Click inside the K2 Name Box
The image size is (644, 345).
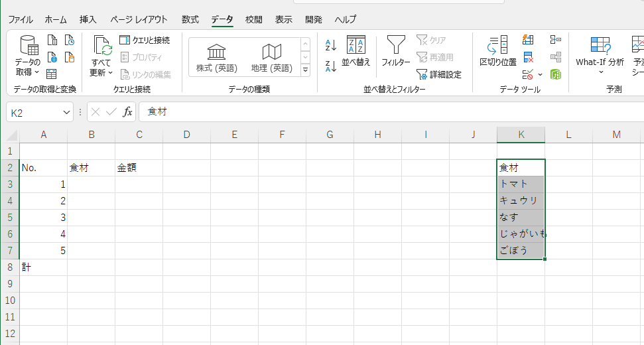click(x=34, y=112)
